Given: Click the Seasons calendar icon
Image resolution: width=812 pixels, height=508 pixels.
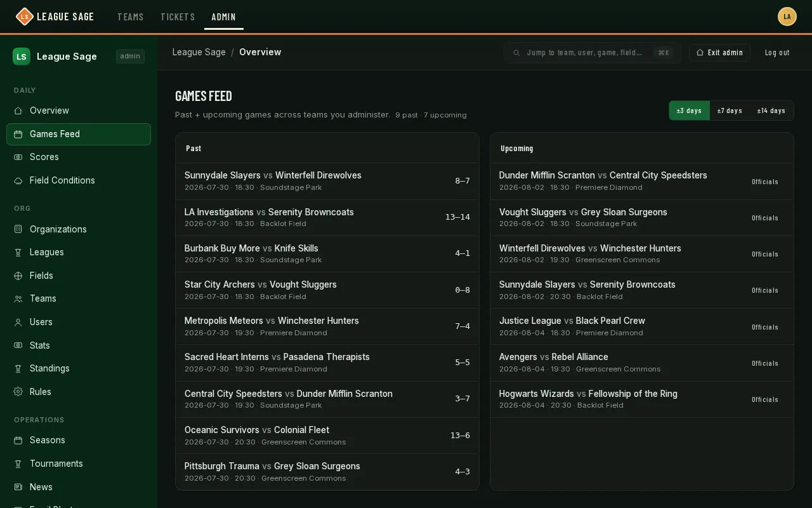Looking at the screenshot, I should (18, 440).
